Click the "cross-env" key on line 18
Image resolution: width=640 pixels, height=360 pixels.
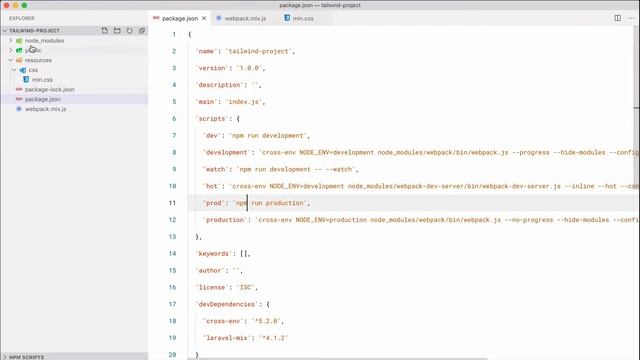coord(223,321)
